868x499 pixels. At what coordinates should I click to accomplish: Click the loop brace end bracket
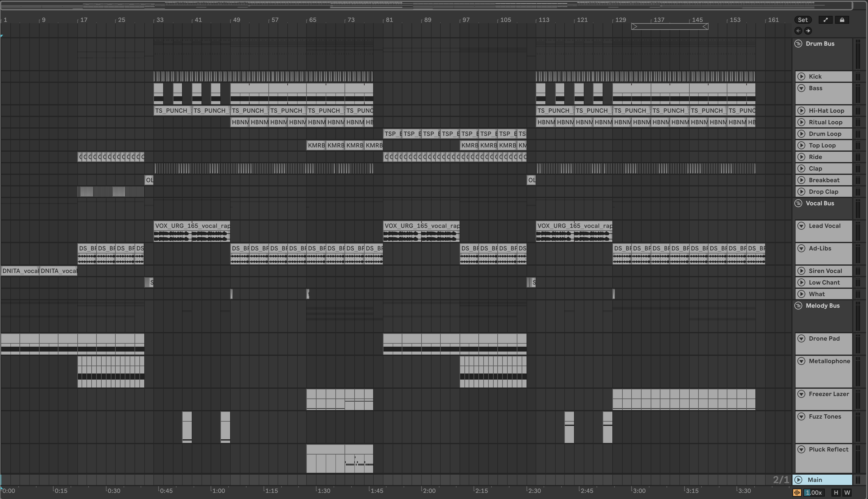[x=705, y=27]
